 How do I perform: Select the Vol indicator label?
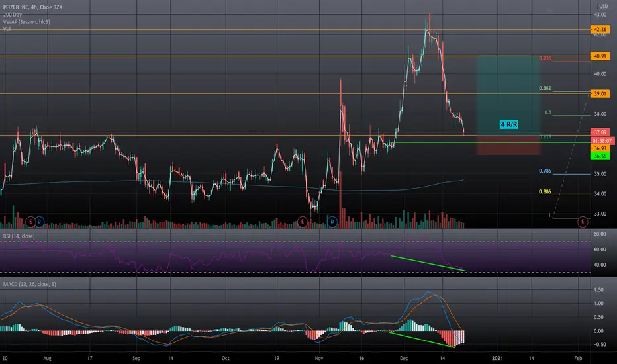click(7, 29)
